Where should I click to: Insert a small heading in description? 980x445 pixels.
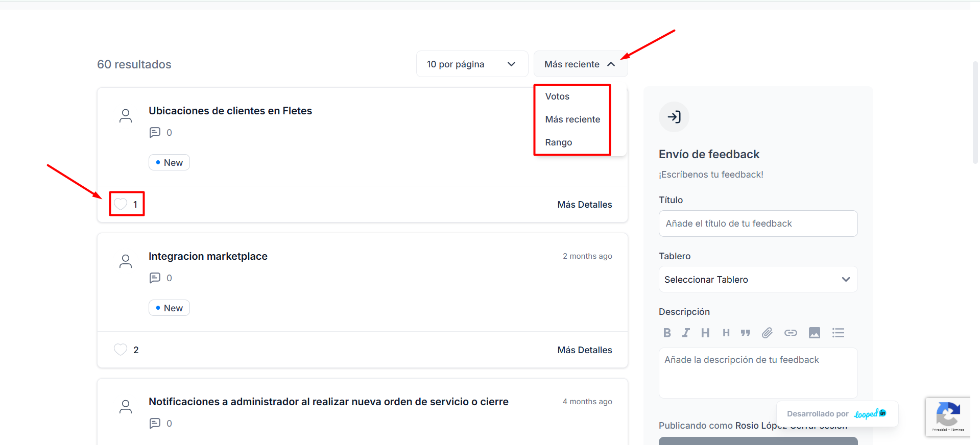pyautogui.click(x=726, y=333)
